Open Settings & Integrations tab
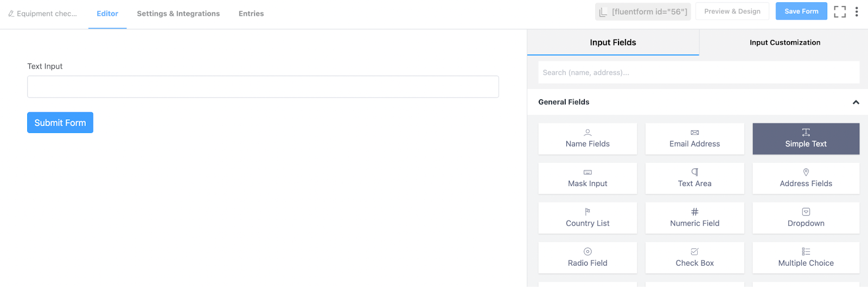This screenshot has height=287, width=868. (x=178, y=14)
